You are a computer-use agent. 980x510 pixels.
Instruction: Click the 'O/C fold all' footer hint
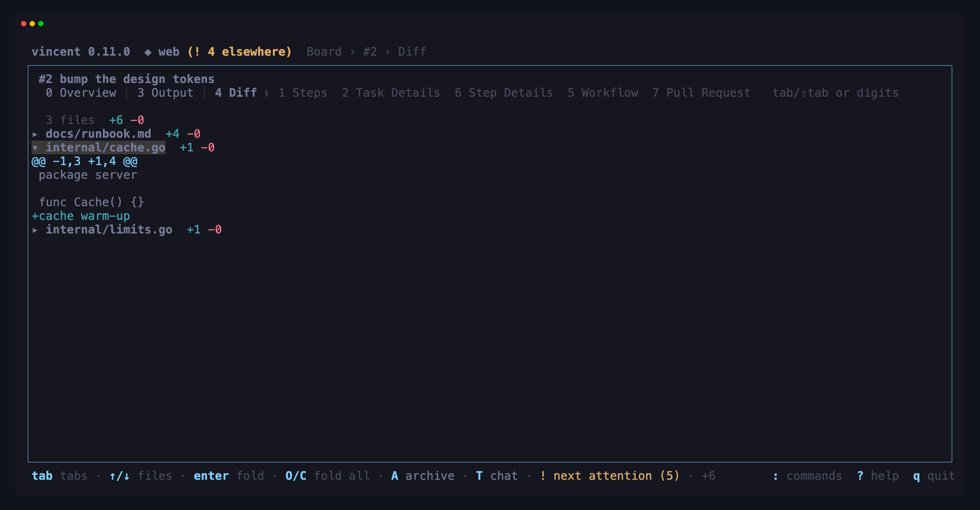coord(327,476)
